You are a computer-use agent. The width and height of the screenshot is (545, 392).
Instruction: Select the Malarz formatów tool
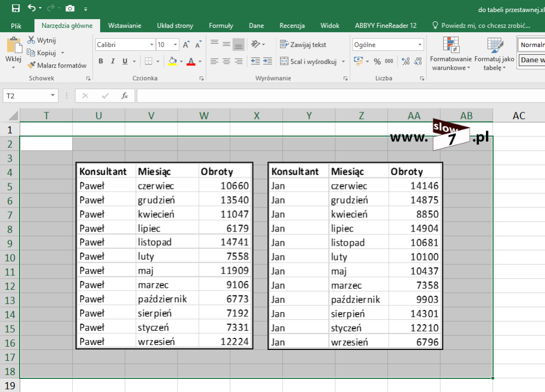(x=57, y=66)
